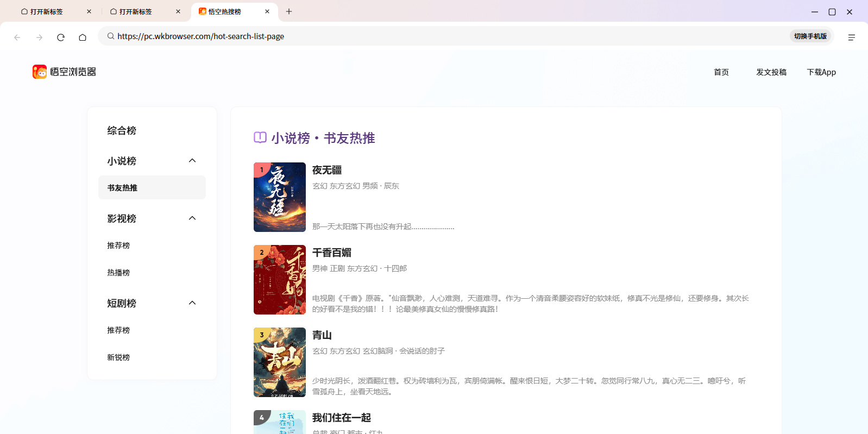Open 首页 in the top navigation
The width and height of the screenshot is (868, 434).
(721, 72)
